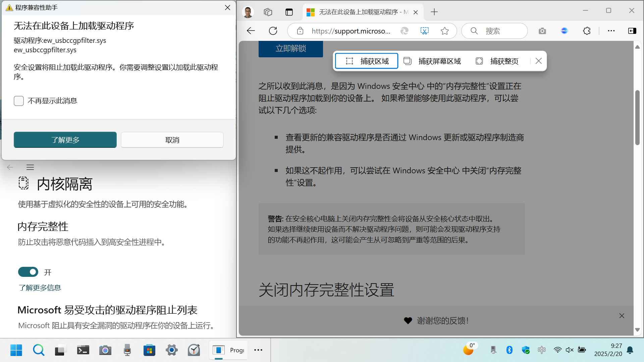
Task: Open the Edge settings and more menu
Action: 611,31
